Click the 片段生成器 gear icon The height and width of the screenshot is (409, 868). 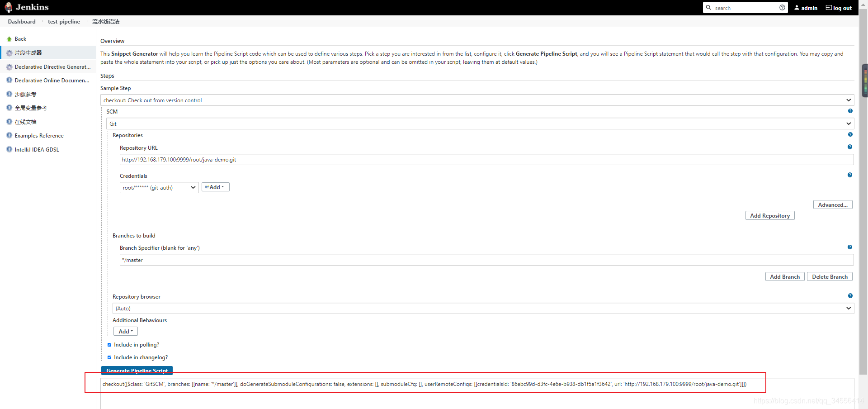point(9,53)
